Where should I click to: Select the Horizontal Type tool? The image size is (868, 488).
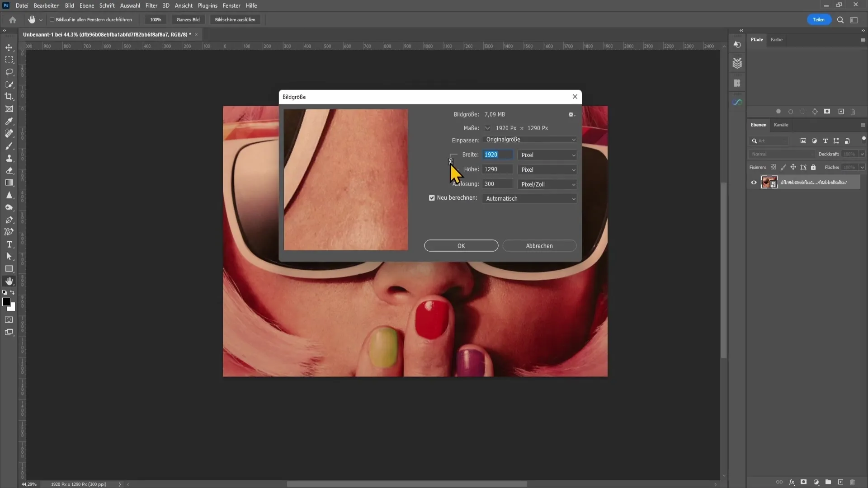pyautogui.click(x=9, y=244)
